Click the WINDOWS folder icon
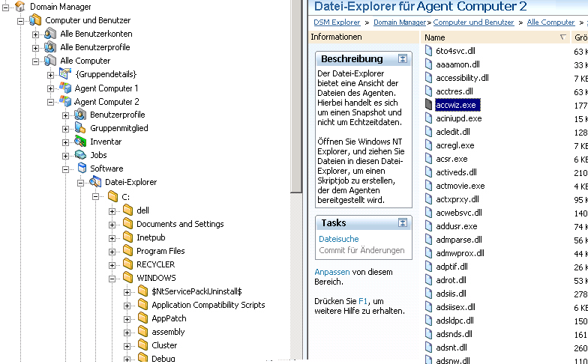Screen dimensions: 588x364 pyautogui.click(x=127, y=277)
